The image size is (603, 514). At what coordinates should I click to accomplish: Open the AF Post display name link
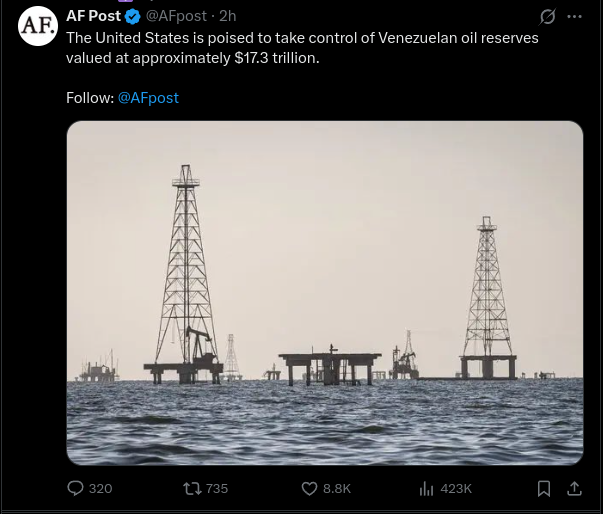(93, 16)
